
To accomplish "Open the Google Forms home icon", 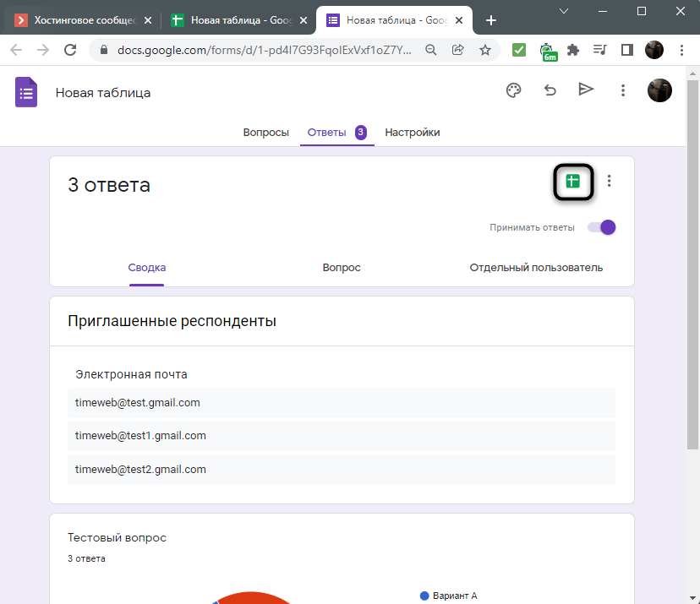I will pyautogui.click(x=26, y=92).
